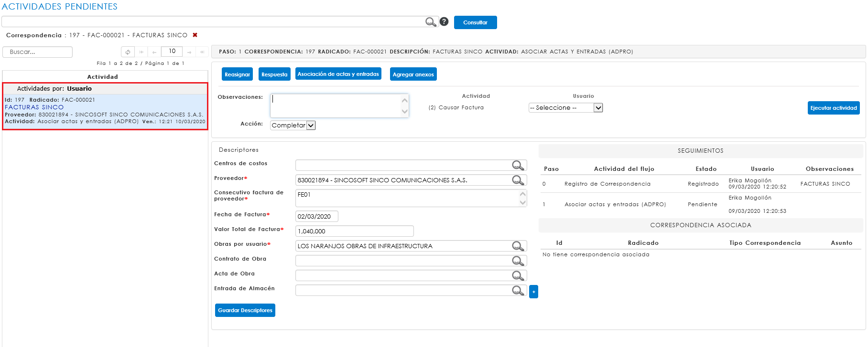This screenshot has height=347, width=868.
Task: Click the 'Registrado' status cell
Action: (703, 184)
